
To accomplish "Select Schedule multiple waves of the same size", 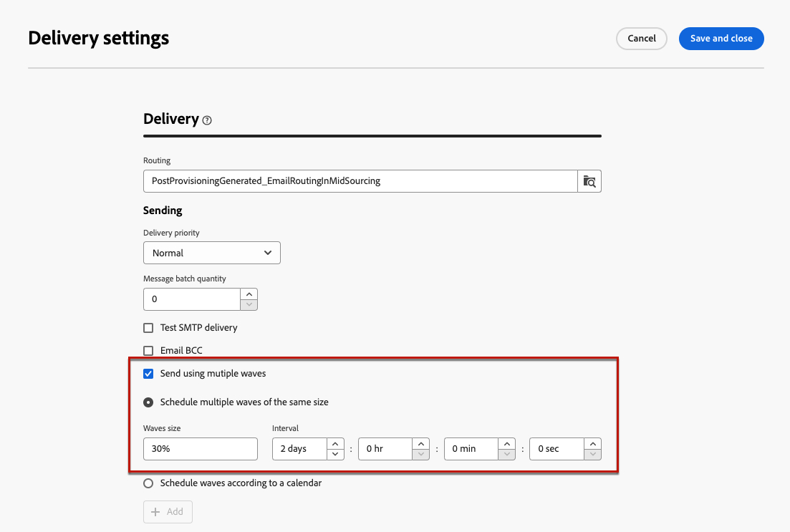I will point(148,402).
